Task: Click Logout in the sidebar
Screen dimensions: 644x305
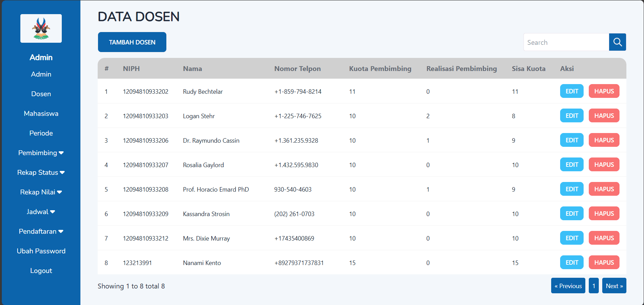Action: [41, 271]
